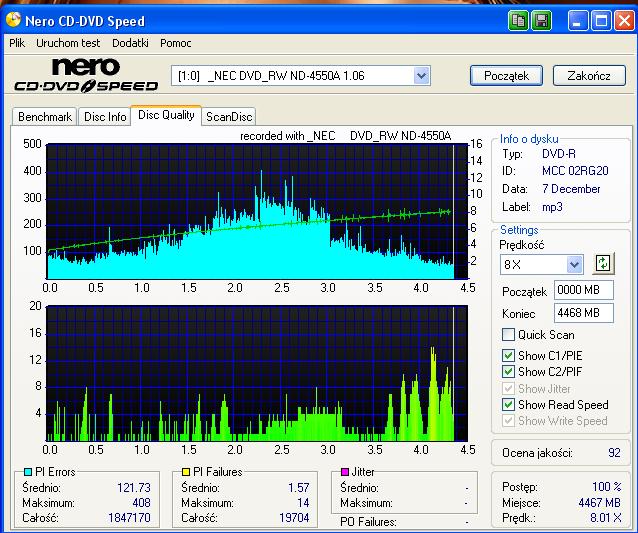The width and height of the screenshot is (638, 533).
Task: Toggle the Show Jitter checkbox
Action: pyautogui.click(x=508, y=388)
